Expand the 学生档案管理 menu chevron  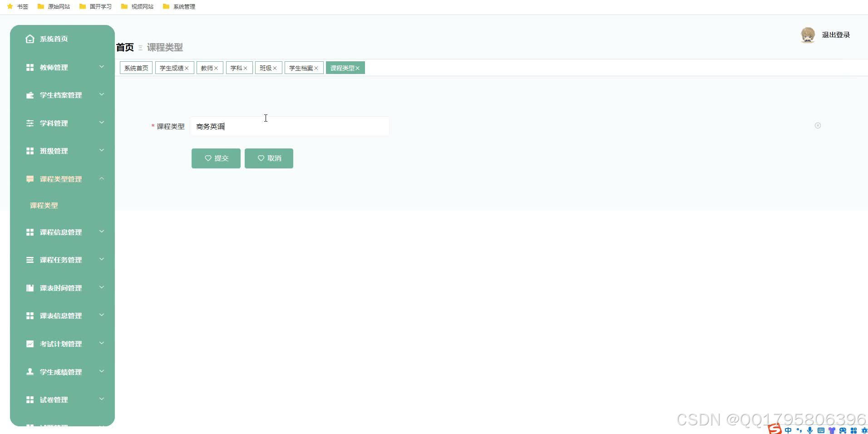click(102, 94)
